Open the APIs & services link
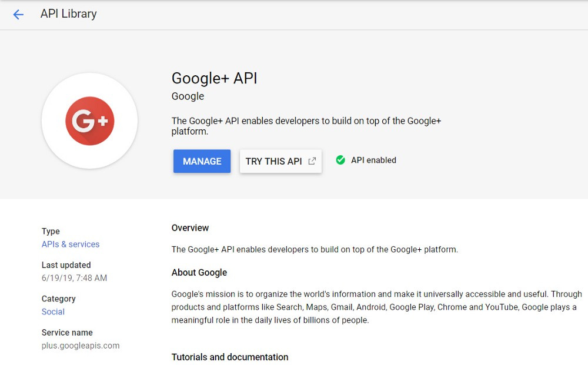The width and height of the screenshot is (588, 365). pyautogui.click(x=71, y=245)
